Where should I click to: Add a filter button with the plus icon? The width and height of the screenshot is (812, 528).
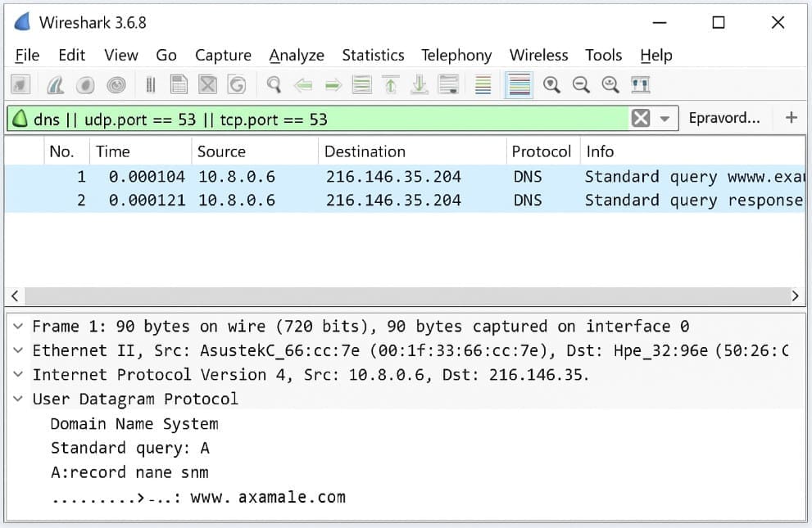pyautogui.click(x=791, y=118)
